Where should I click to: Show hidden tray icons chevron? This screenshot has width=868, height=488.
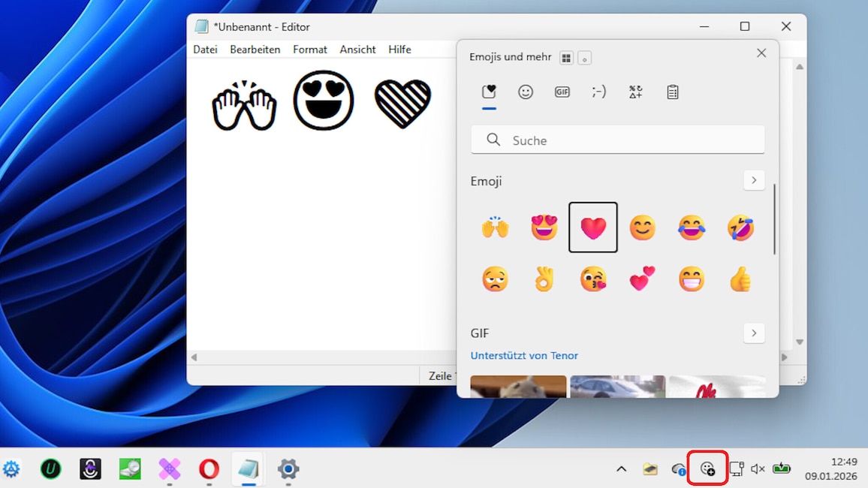621,469
